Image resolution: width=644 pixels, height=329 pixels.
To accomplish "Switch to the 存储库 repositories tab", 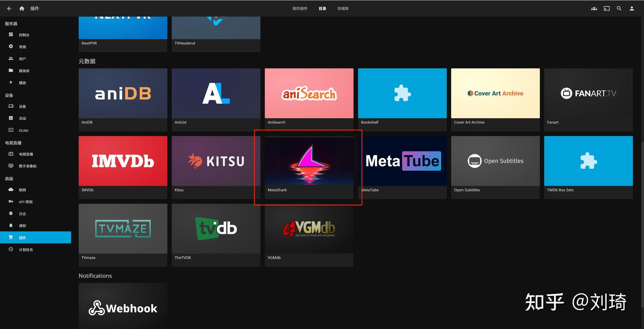I will click(343, 9).
